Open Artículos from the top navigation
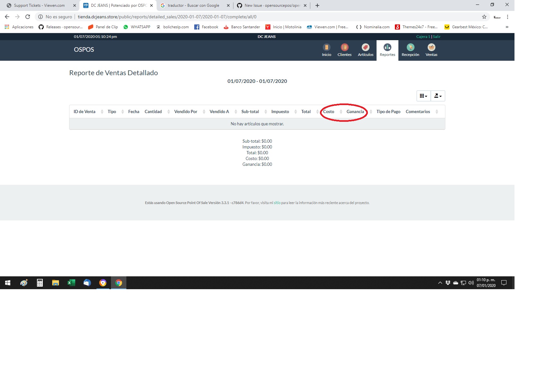Viewport: 546px width, 392px height. pyautogui.click(x=365, y=47)
